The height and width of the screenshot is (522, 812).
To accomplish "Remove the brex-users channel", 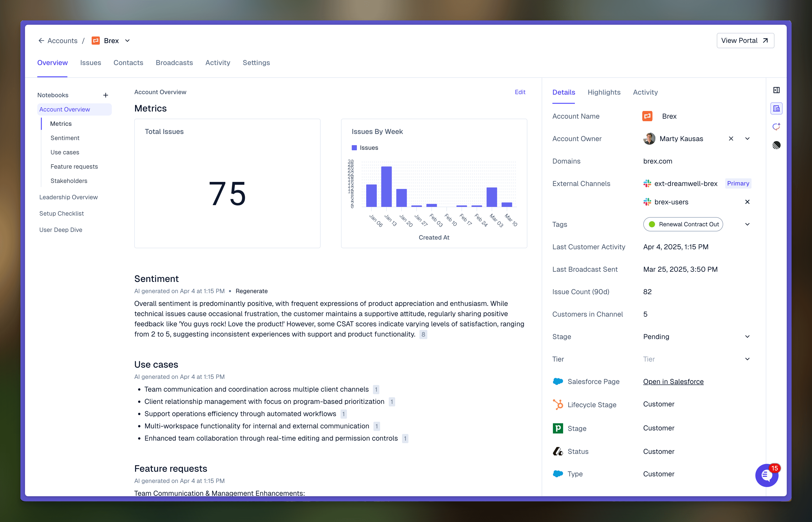I will (747, 202).
